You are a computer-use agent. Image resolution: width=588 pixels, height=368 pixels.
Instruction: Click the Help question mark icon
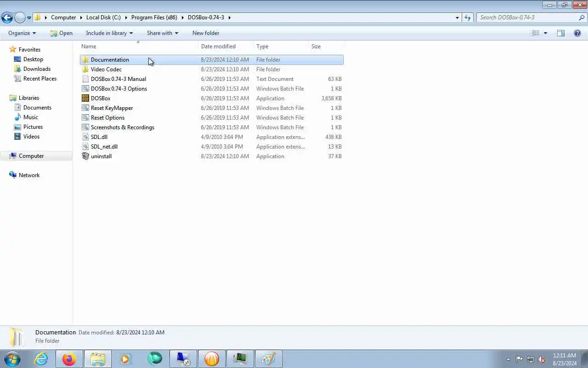point(577,33)
